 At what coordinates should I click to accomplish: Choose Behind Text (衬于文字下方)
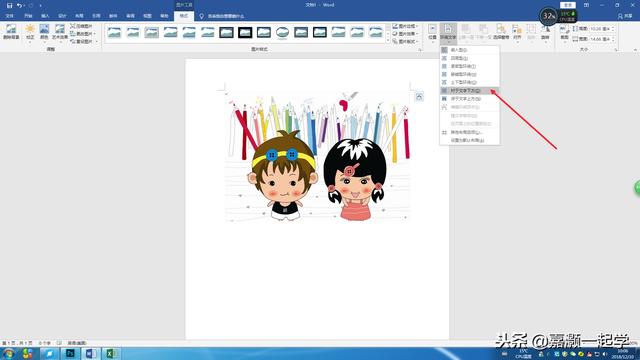pyautogui.click(x=469, y=91)
